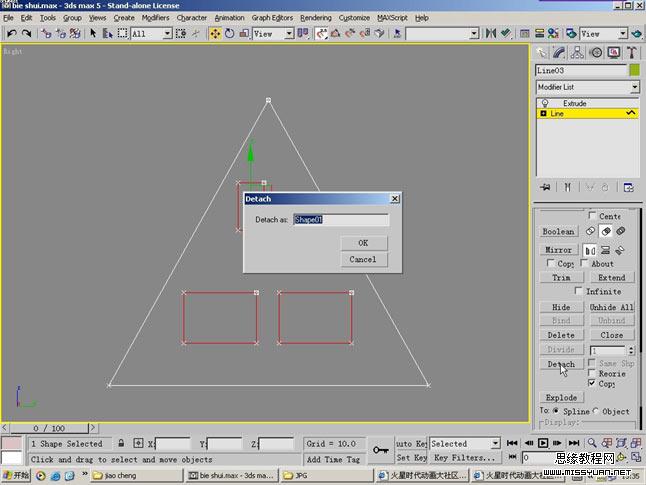Click Configure Modifier Sets icon
Image resolution: width=646 pixels, height=485 pixels.
click(x=628, y=187)
